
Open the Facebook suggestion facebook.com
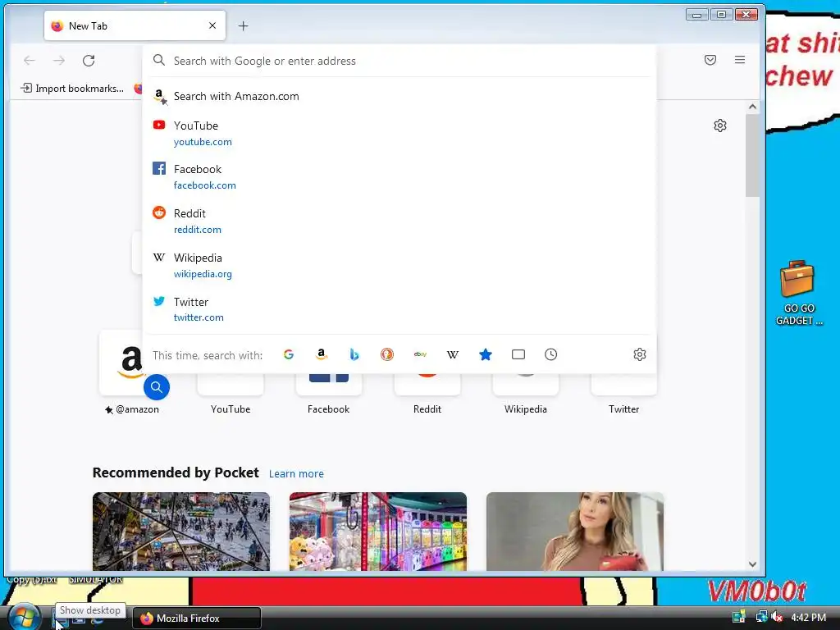[x=399, y=177]
